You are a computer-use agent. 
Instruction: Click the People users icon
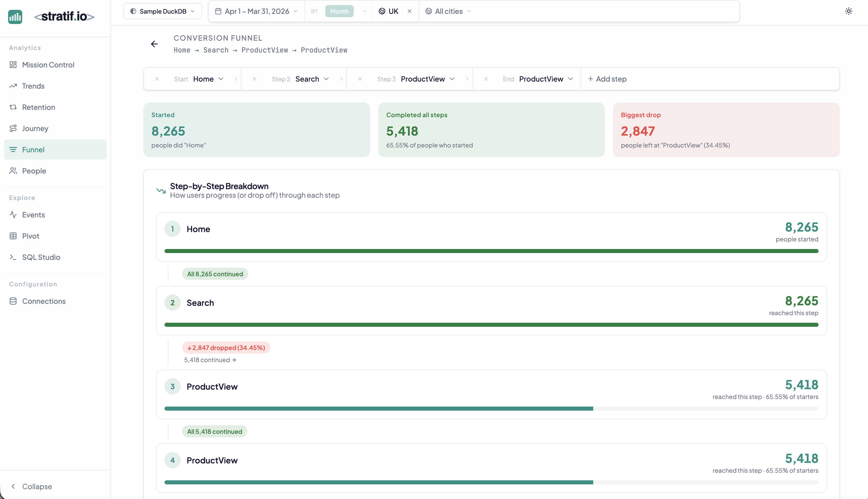coord(13,171)
